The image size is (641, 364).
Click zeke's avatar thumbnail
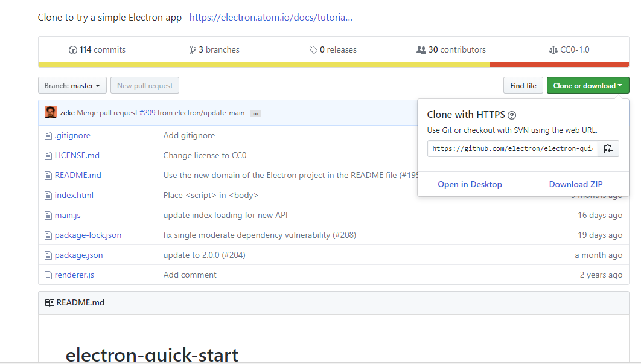[x=51, y=112]
